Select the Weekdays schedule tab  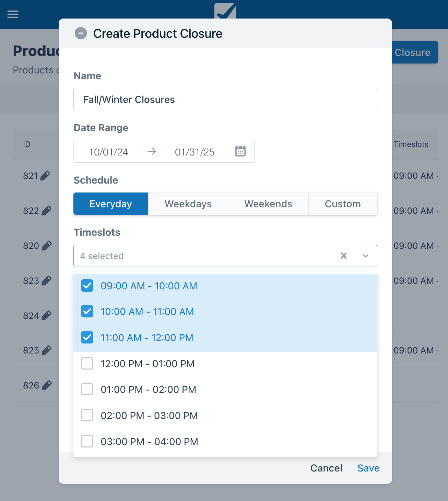tap(188, 204)
